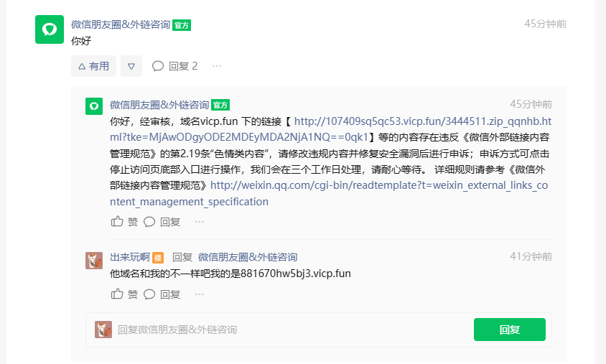Viewport: 606px width, 364px height.
Task: Click the 45分钟前 timestamp of first reply
Action: click(531, 104)
